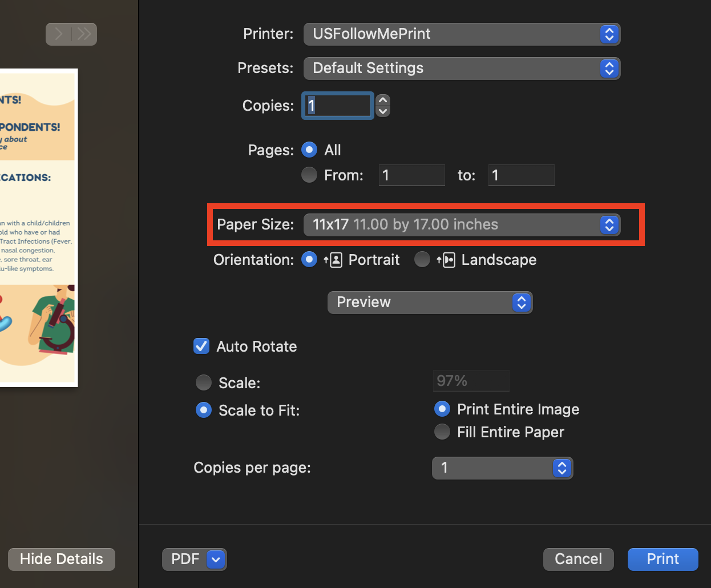711x588 pixels.
Task: Enable the Scale option
Action: click(204, 382)
